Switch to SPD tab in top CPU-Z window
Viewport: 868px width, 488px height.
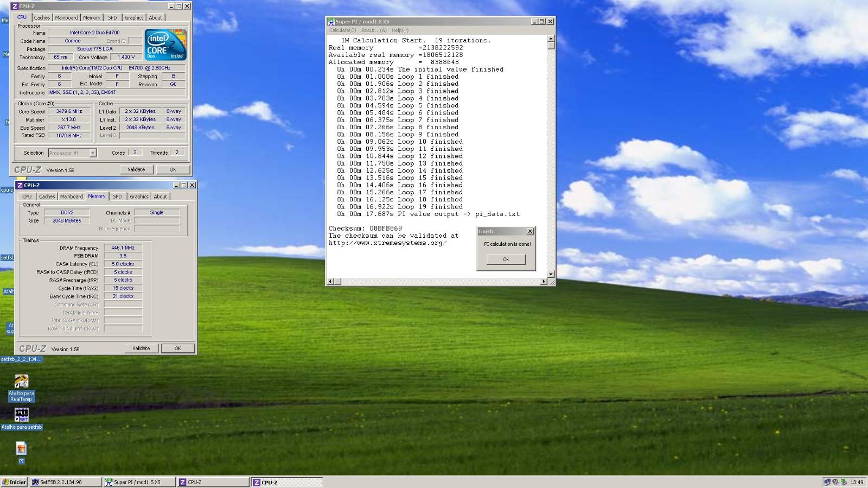(x=112, y=17)
